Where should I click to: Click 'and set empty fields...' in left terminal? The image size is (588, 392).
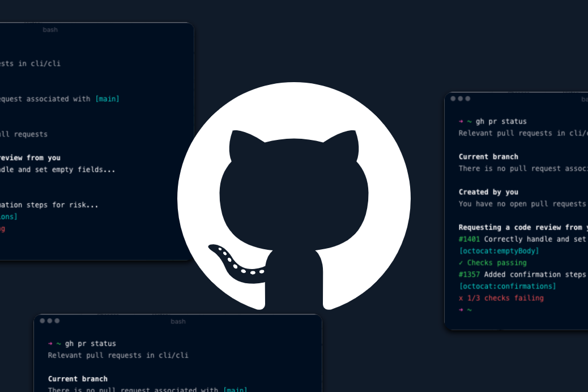click(66, 169)
